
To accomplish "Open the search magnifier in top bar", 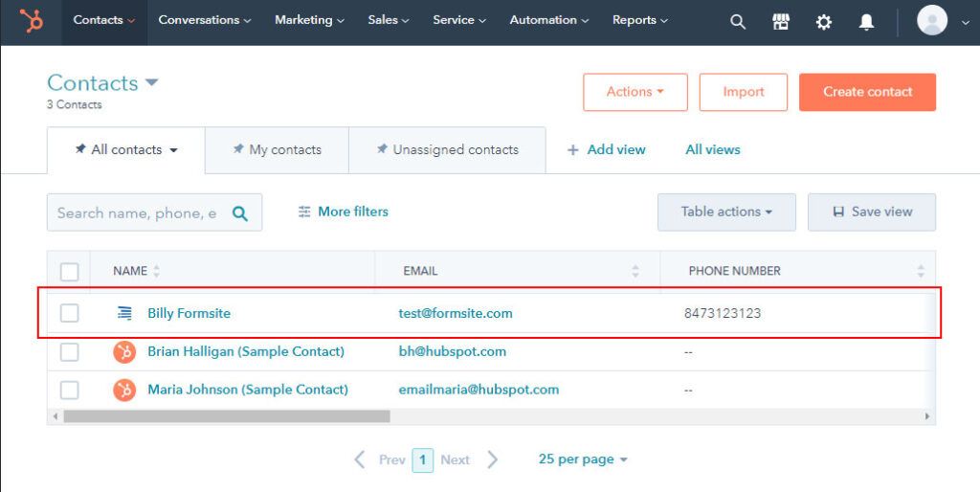I will pos(738,22).
